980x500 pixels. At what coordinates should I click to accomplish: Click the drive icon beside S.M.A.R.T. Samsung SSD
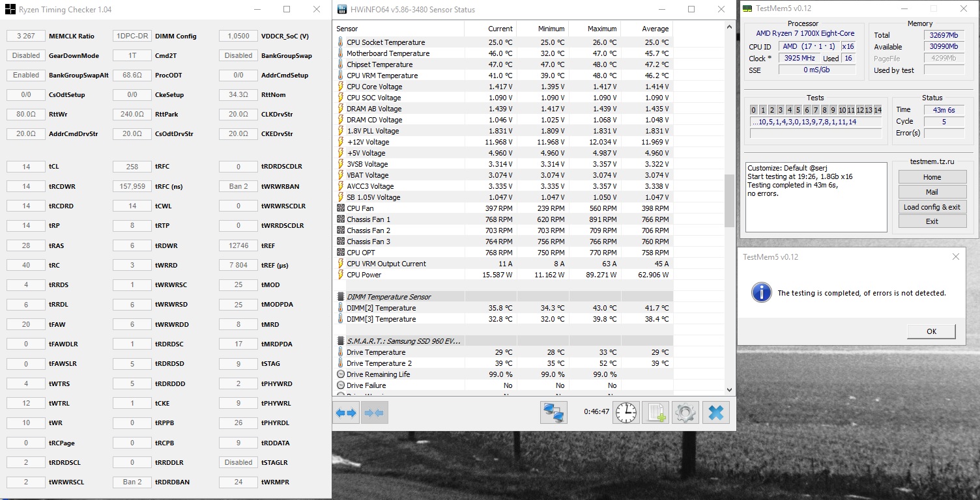pos(340,341)
